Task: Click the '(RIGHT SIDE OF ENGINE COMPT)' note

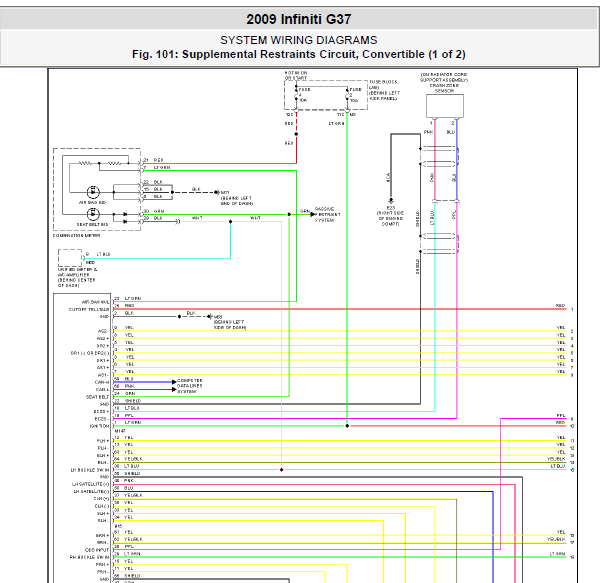Action: click(x=390, y=218)
